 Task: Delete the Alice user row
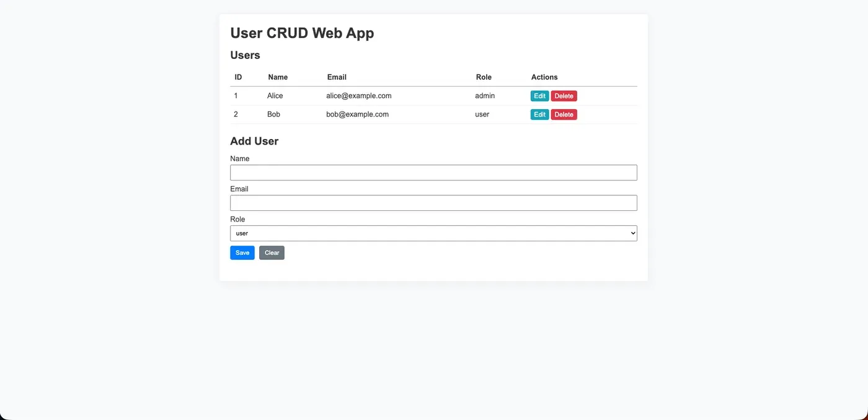pos(564,96)
